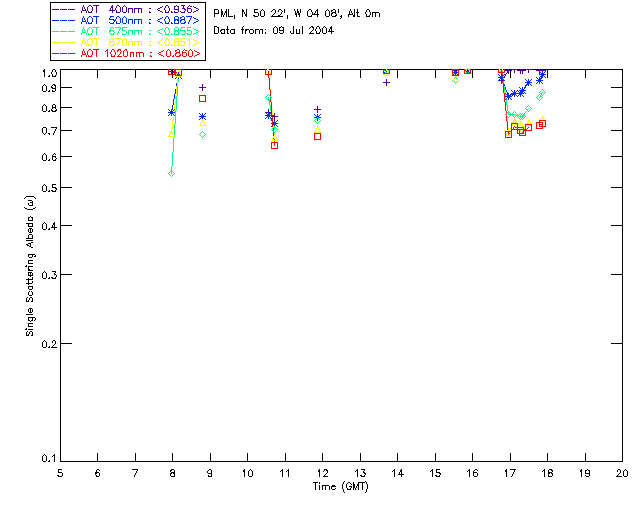Click the Single Scattering Albedo axis label
This screenshot has width=640, height=512.
click(30, 266)
